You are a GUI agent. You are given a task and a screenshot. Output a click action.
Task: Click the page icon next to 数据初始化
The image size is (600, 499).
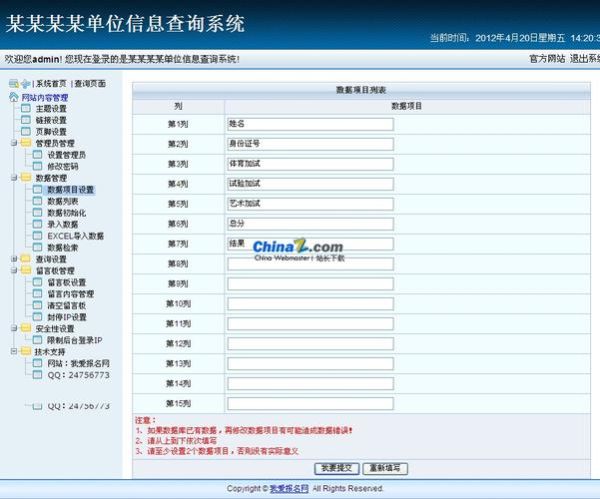(38, 212)
